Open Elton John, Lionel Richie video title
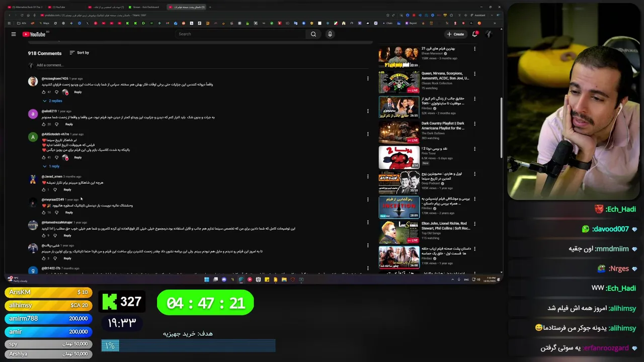Screen dimensions: 644x362 pyautogui.click(x=445, y=226)
